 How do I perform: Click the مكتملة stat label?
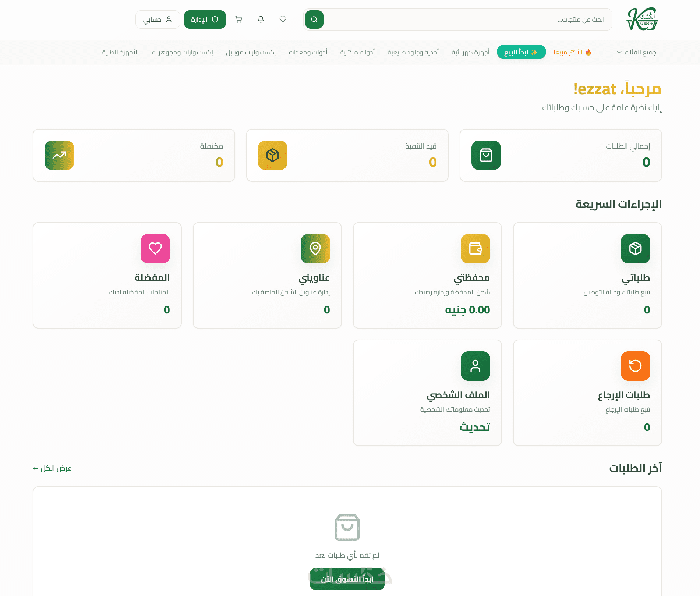212,146
